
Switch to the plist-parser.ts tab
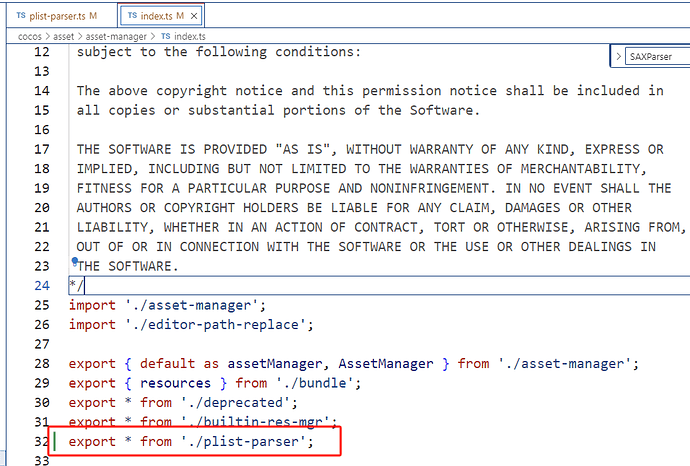pos(55,16)
